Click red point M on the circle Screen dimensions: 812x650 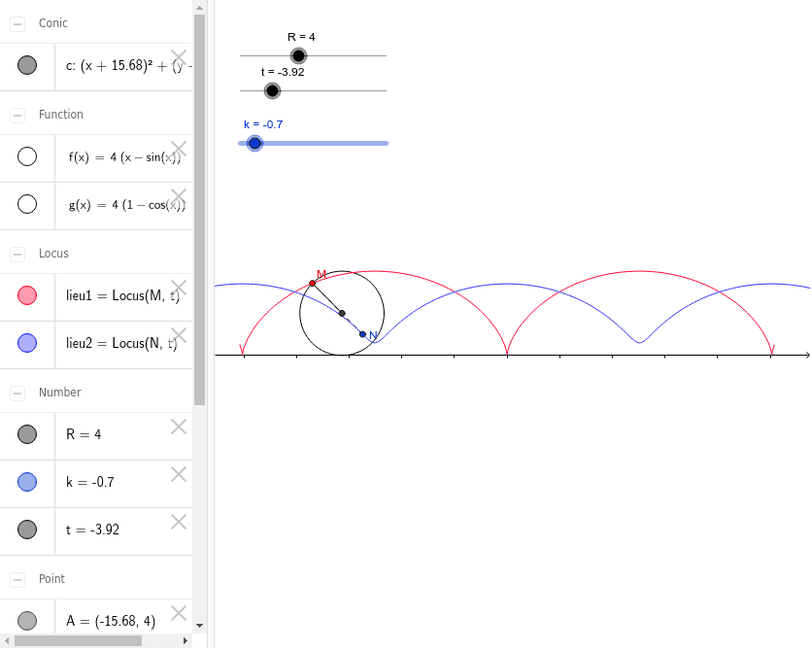[312, 284]
